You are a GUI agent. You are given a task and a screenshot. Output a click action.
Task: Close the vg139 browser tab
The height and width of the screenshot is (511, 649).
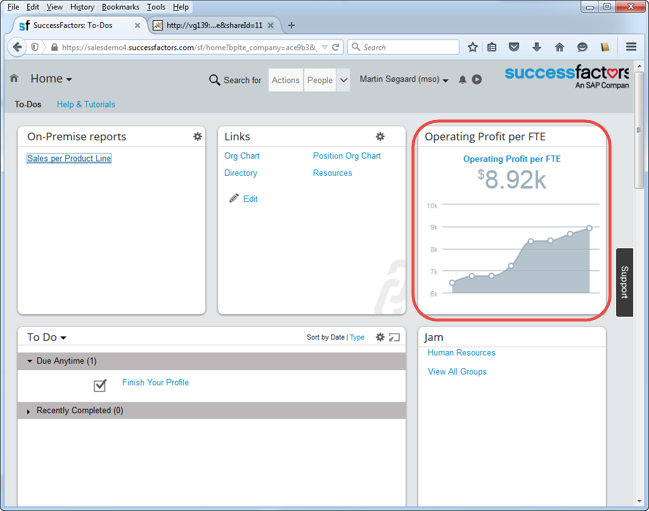tap(271, 25)
